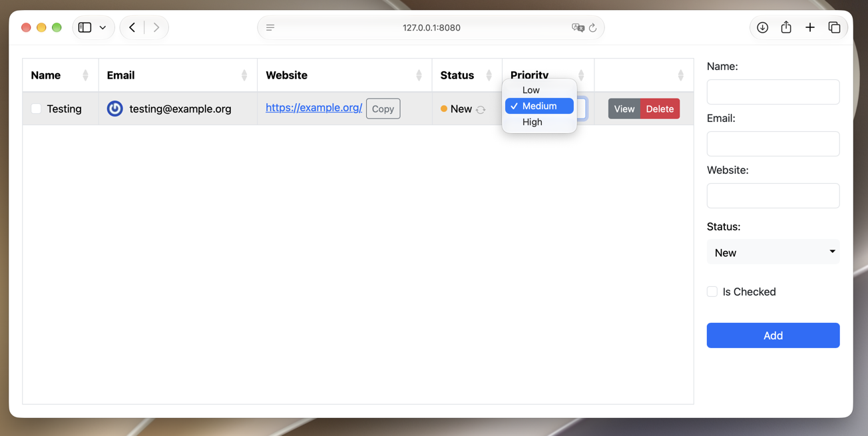Image resolution: width=868 pixels, height=436 pixels.
Task: Choose Low in the priority menu
Action: point(539,90)
